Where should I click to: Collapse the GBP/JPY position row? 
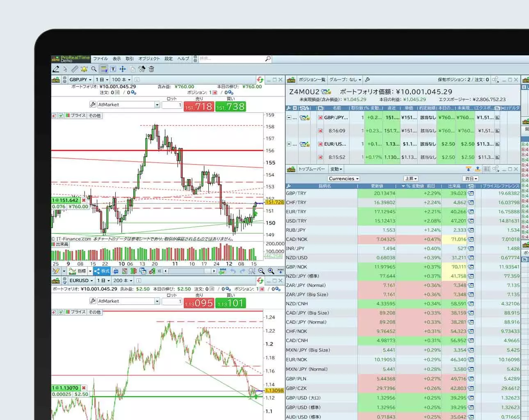point(289,118)
